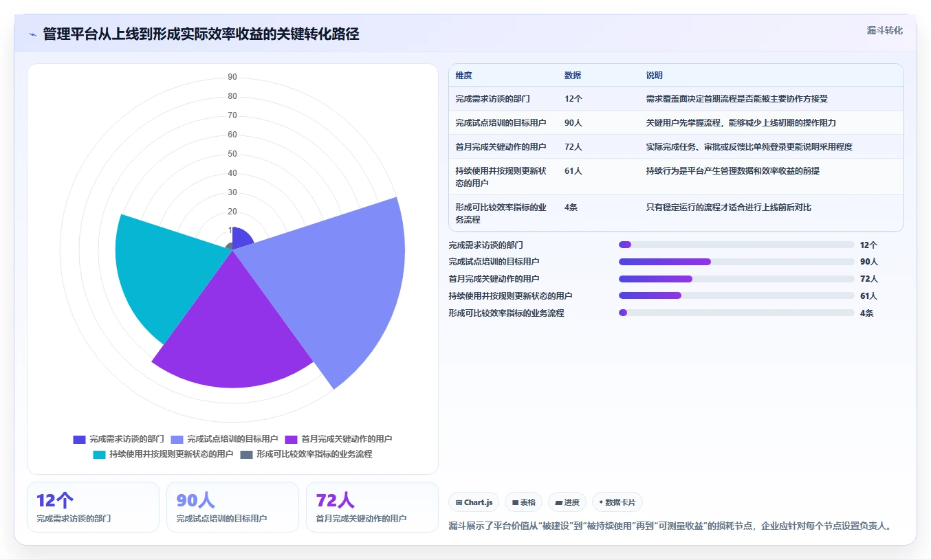Toggle legend swatch for 完成试点培训的目标用户

(x=177, y=439)
